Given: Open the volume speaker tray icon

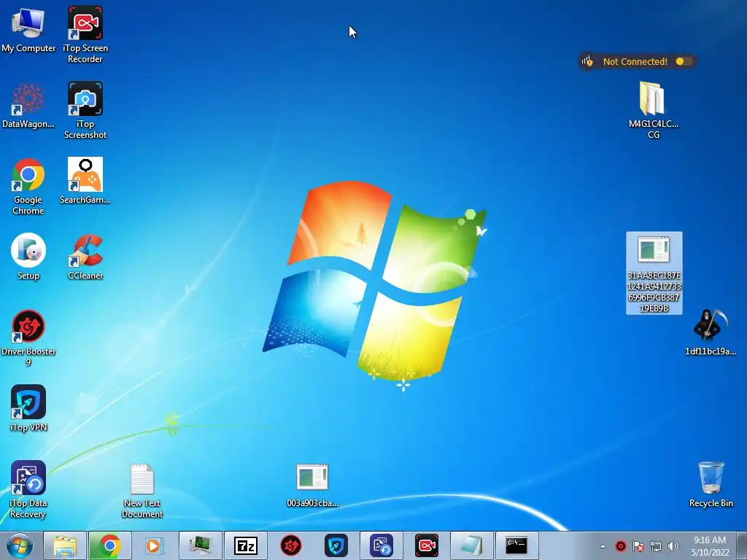Looking at the screenshot, I should click(673, 546).
